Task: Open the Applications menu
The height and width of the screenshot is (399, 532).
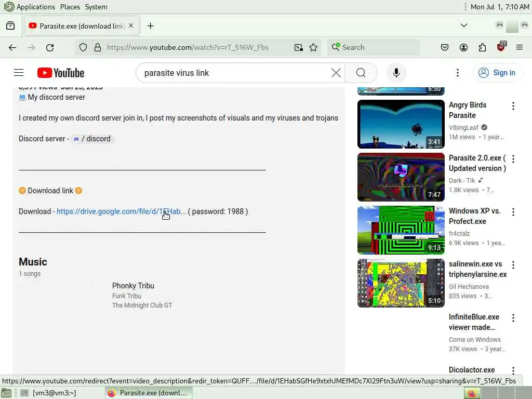Action: (36, 7)
